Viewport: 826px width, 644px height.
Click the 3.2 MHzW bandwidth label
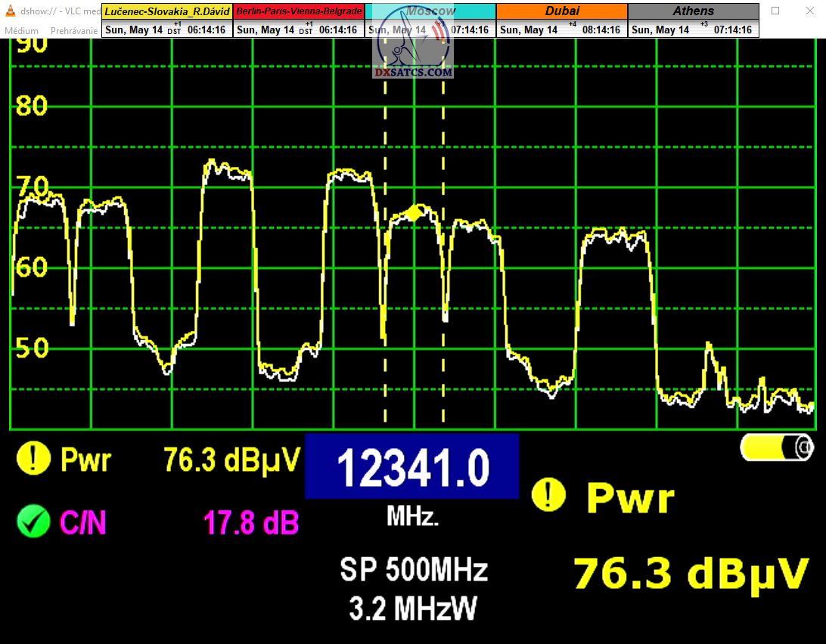pyautogui.click(x=413, y=608)
